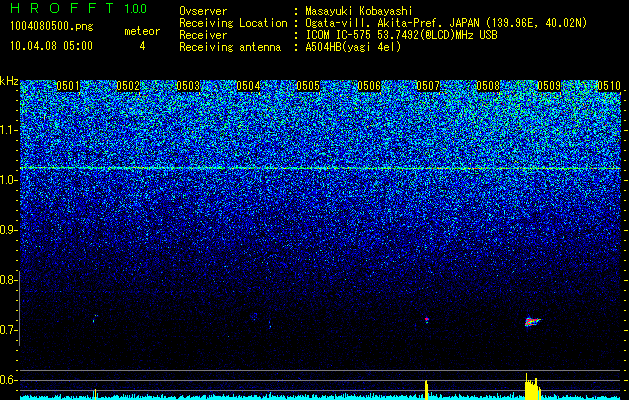Viewport: 629px width, 400px height.
Task: Click the 0505 time marker
Action: (308, 86)
